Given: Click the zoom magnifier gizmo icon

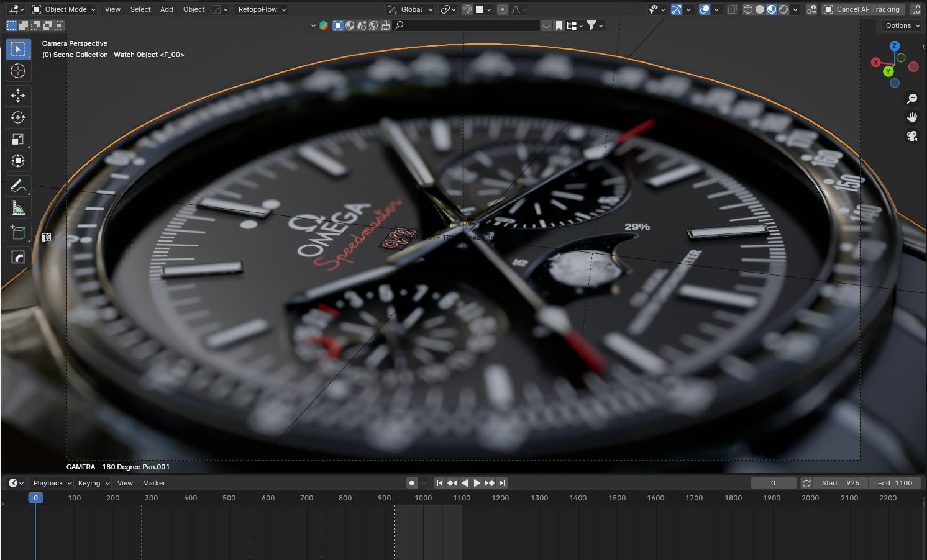Looking at the screenshot, I should tap(912, 99).
